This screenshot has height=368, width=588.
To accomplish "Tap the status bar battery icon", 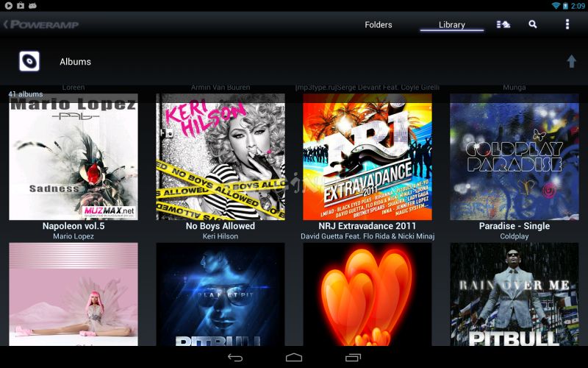I will tap(565, 6).
